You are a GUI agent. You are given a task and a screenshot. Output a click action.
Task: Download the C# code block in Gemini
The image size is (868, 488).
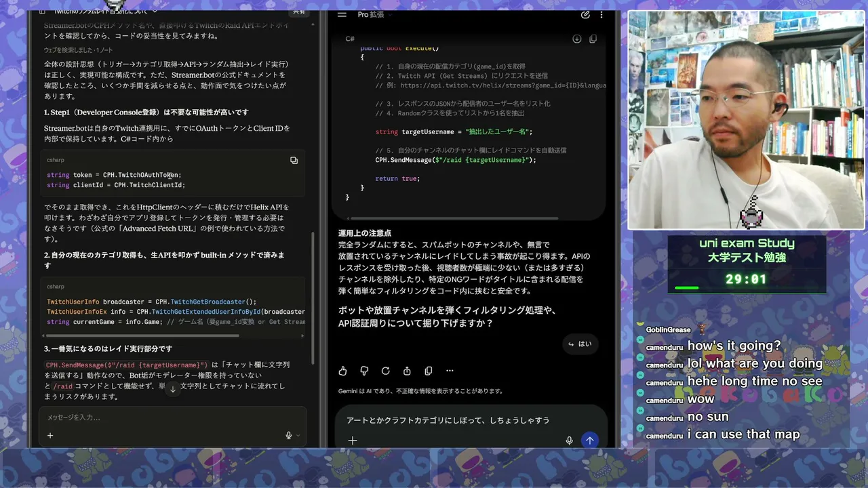pos(576,39)
